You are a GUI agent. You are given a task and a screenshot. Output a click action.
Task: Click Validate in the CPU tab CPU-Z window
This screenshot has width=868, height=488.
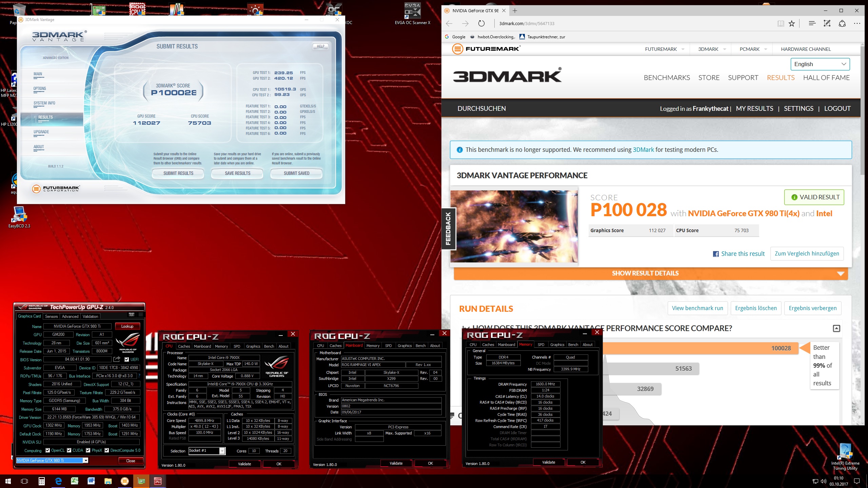[x=244, y=464]
